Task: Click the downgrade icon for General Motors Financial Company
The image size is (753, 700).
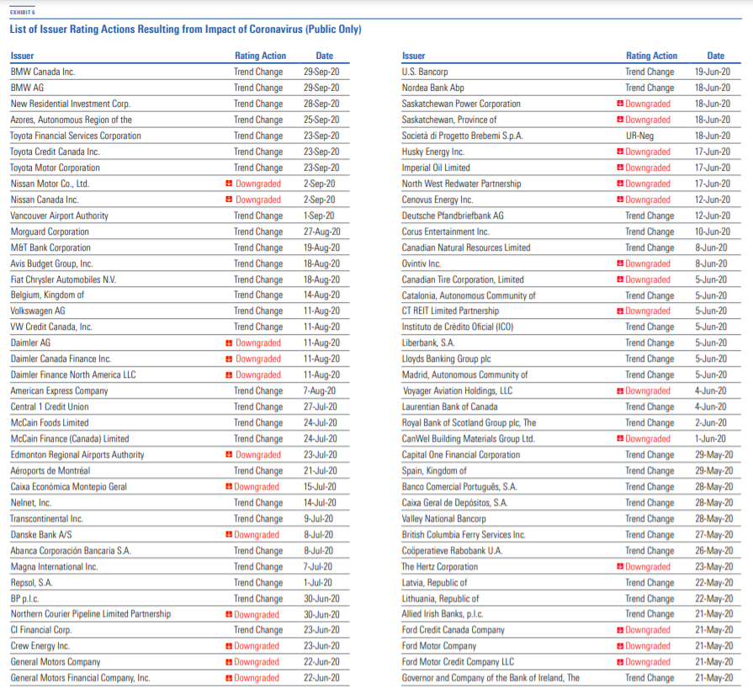Action: pyautogui.click(x=229, y=677)
